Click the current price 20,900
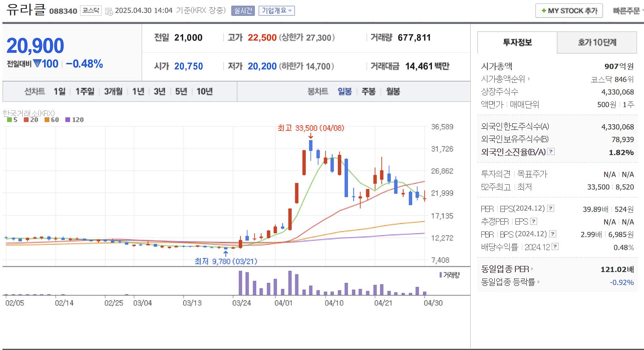644x350 pixels. pos(35,45)
